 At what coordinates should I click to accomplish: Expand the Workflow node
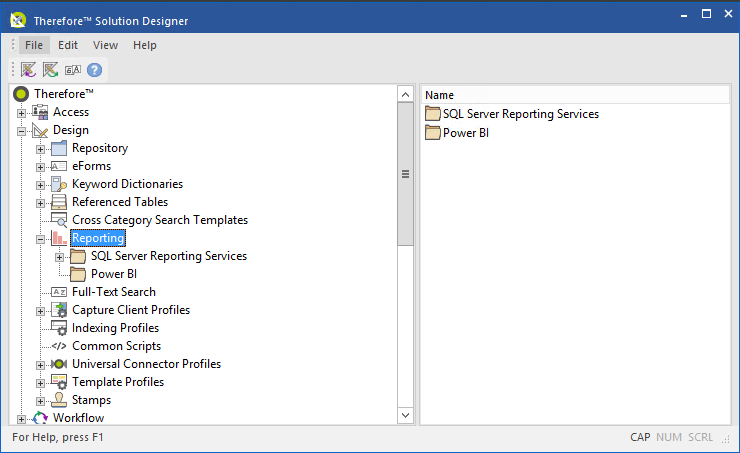click(x=21, y=419)
